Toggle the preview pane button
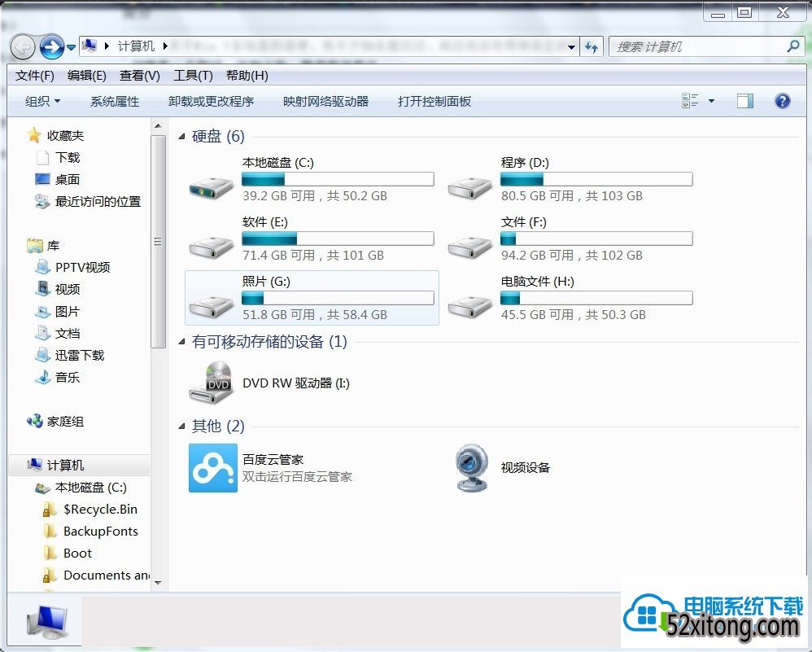The height and width of the screenshot is (652, 812). [x=744, y=101]
